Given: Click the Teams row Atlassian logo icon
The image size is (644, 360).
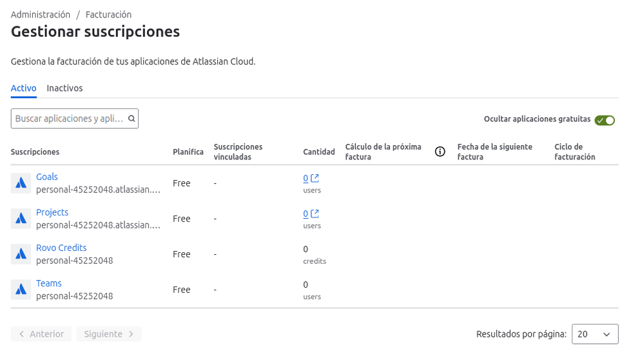Looking at the screenshot, I should click(21, 289).
